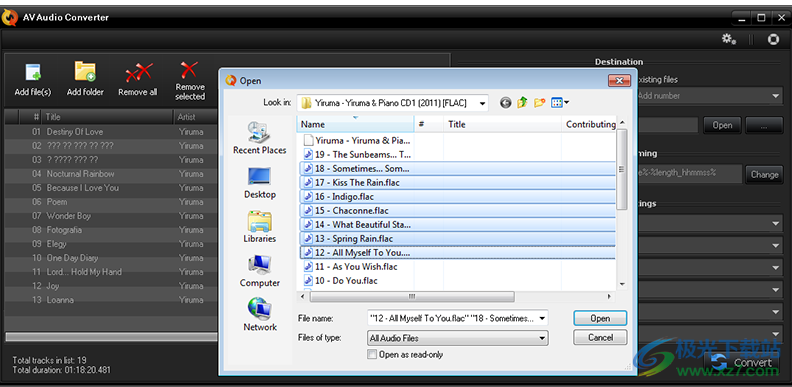The image size is (792, 387).
Task: Click the Change naming button
Action: 764,174
